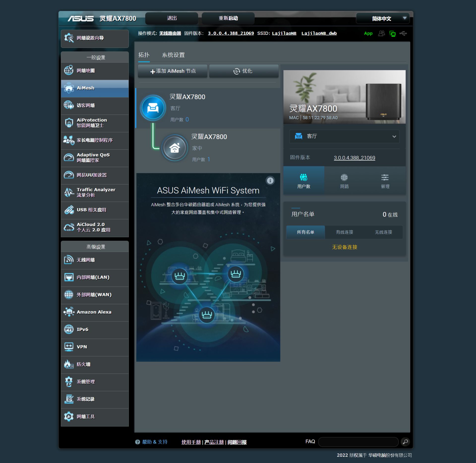Click 用户数 count 1 under 家中 node
476x463 pixels.
tap(208, 159)
